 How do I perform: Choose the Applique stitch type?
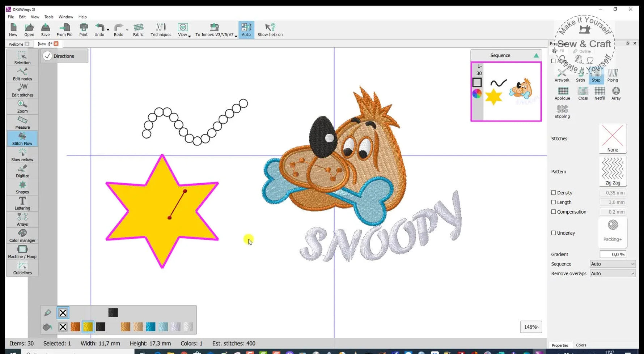point(562,93)
